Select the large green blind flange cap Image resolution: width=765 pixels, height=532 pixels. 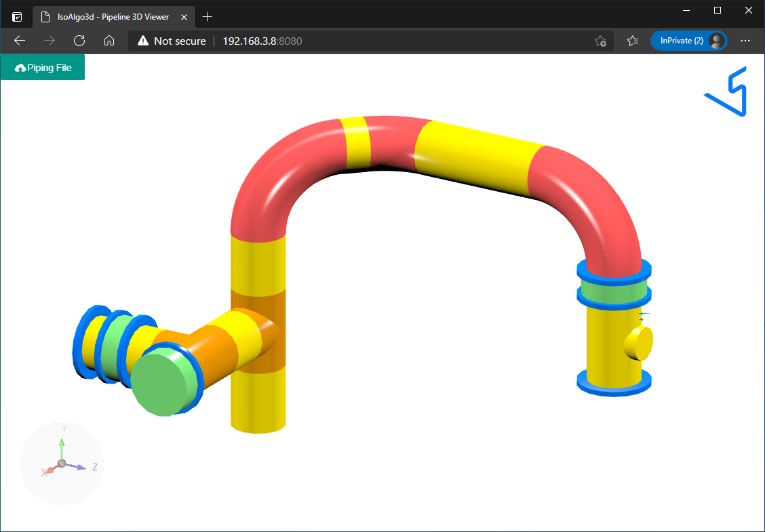[x=159, y=385]
